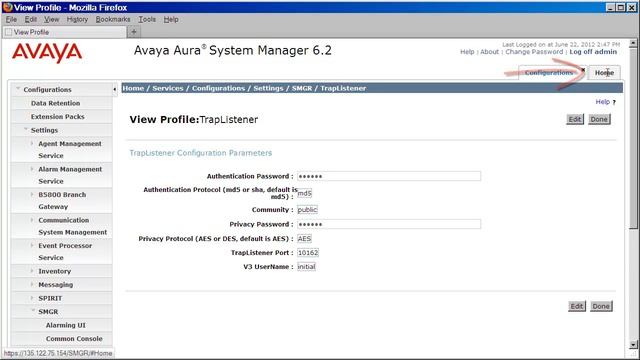Viewport: 640px width, 360px height.
Task: Click the Authentication Password field
Action: [x=389, y=176]
